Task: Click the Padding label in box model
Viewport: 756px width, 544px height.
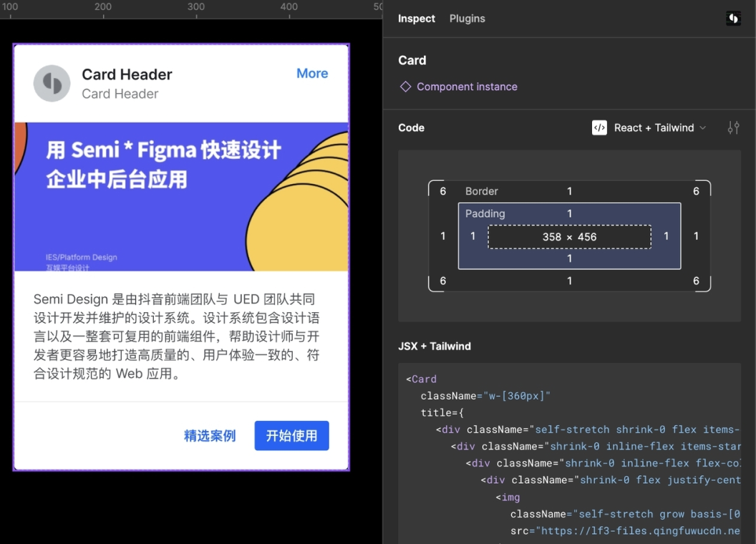Action: [x=485, y=213]
